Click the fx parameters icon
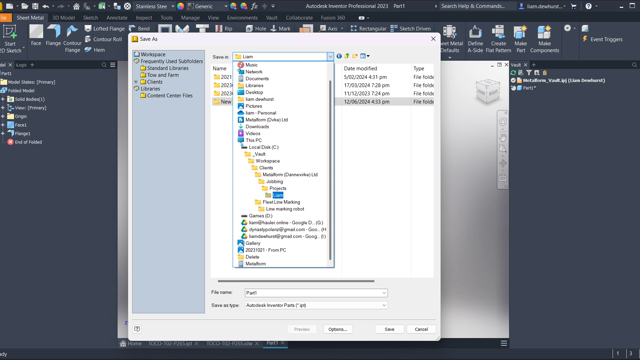This screenshot has height=360, width=640. (x=254, y=6)
